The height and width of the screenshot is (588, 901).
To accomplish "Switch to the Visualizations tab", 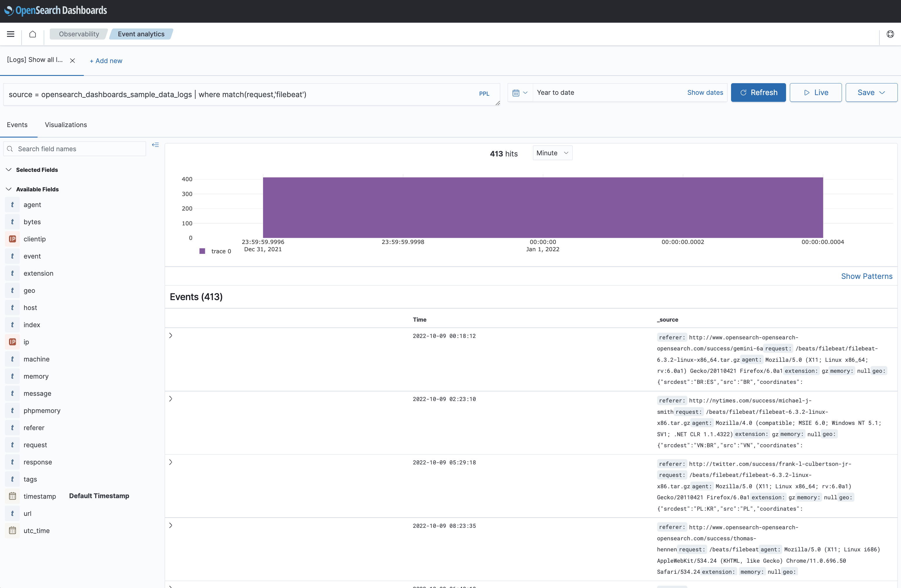I will (x=66, y=125).
